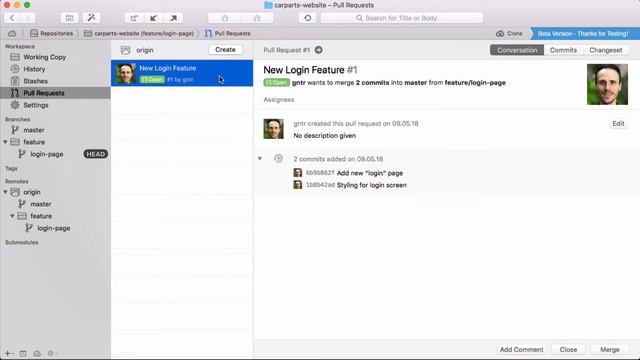Collapse origin's feature folder
Viewport: 640px width, 360px height.
12,216
